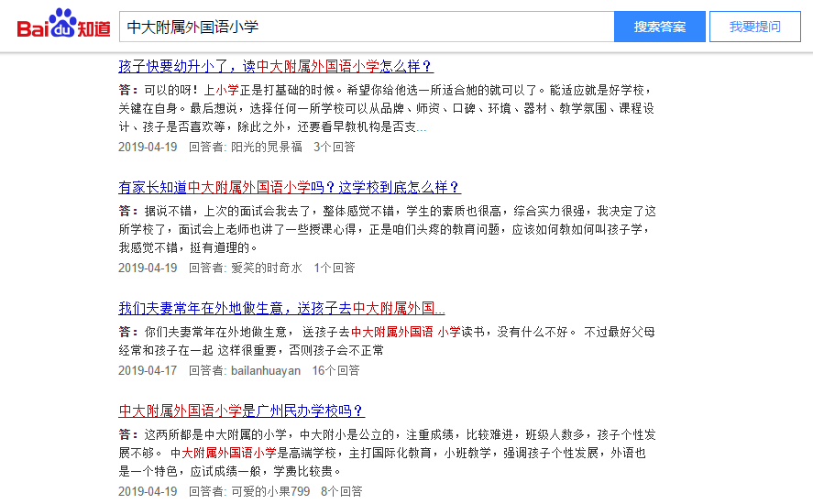The width and height of the screenshot is (813, 504).
Task: Click the Baidu Zhidao logo
Action: [64, 24]
